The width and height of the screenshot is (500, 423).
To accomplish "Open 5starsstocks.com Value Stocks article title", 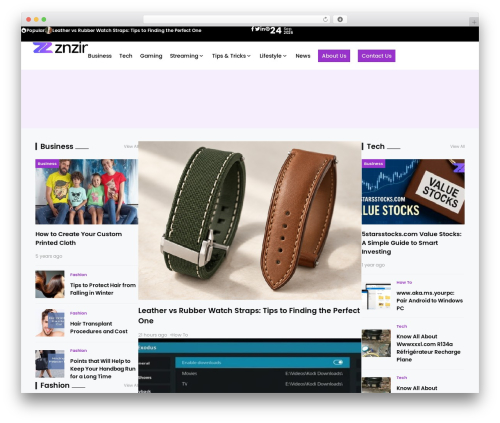I will pos(412,243).
